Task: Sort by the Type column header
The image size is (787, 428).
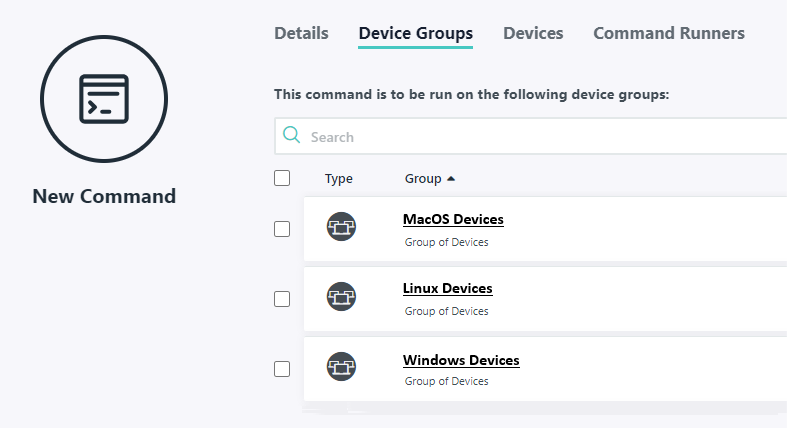Action: [x=339, y=179]
